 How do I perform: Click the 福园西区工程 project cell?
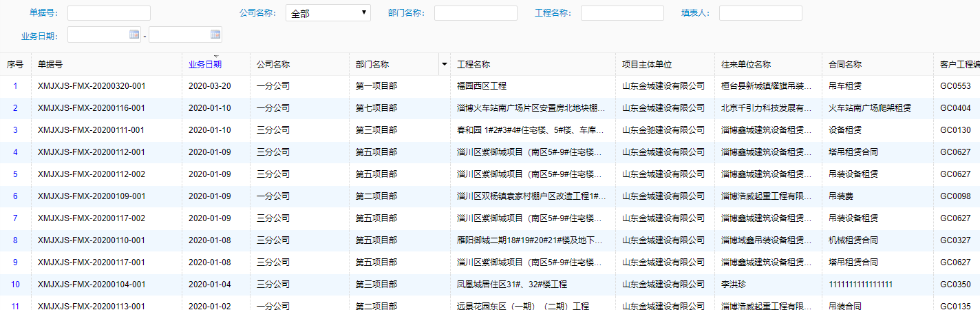(x=482, y=86)
